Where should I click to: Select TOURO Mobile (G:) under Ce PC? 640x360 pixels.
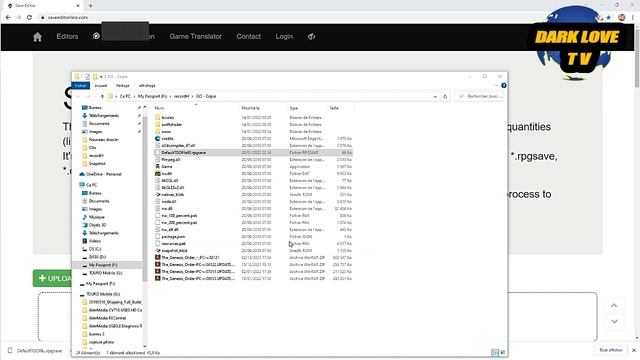[105, 273]
